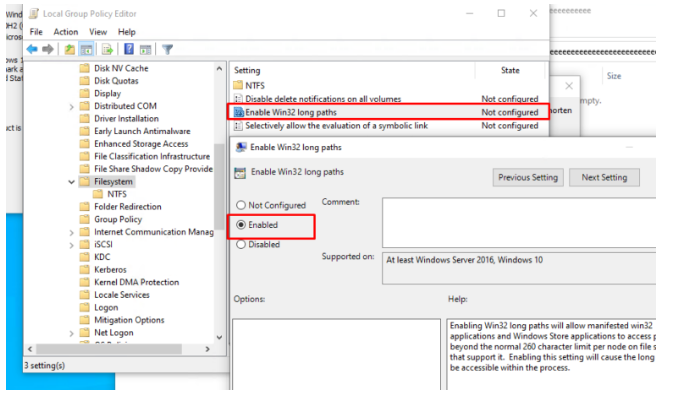Click the tree scrollbar down arrow
This screenshot has height=402, width=694.
219,337
